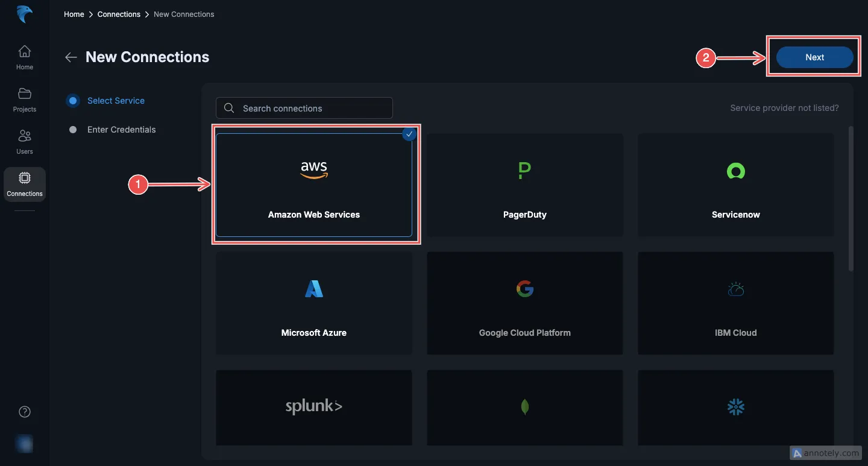Choose the PagerDuty label
This screenshot has height=466, width=868.
click(x=525, y=215)
